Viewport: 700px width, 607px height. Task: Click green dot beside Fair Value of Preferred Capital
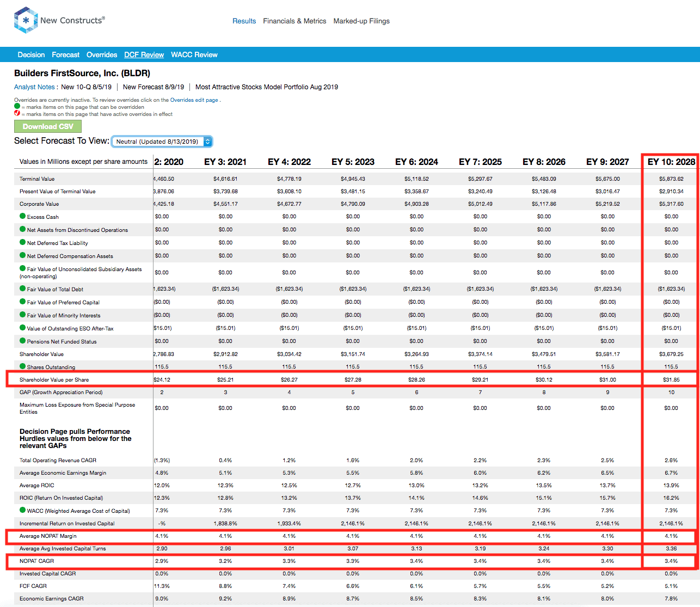tap(23, 302)
